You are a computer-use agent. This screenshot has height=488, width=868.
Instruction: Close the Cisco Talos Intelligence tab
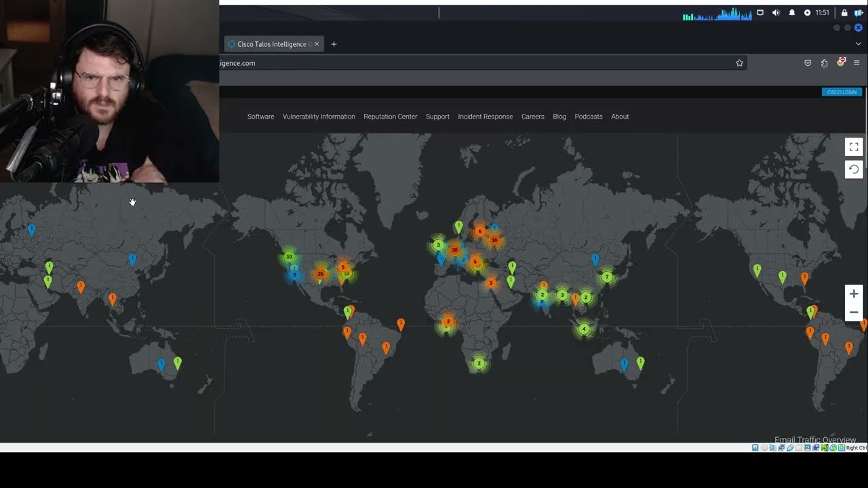coord(317,44)
